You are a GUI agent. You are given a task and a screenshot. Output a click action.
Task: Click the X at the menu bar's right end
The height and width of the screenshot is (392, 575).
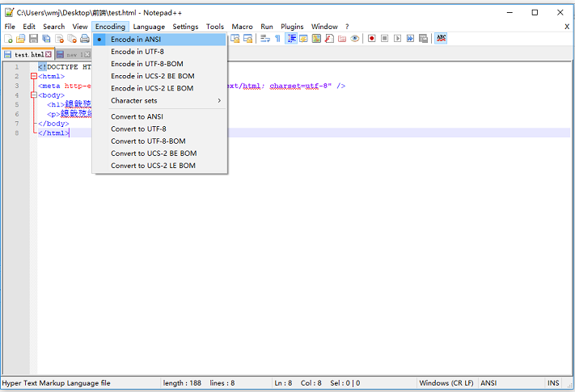[x=567, y=27]
